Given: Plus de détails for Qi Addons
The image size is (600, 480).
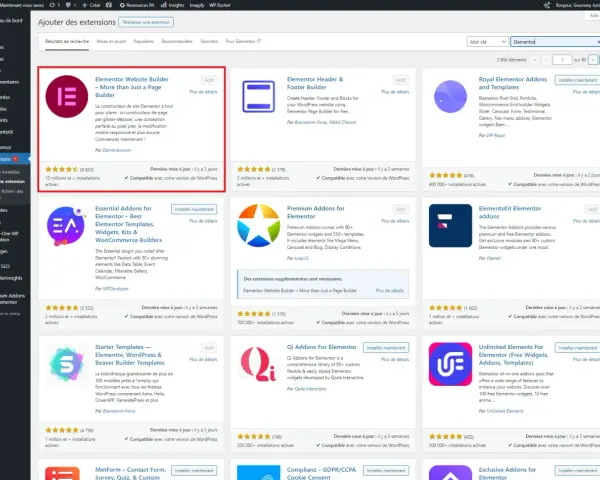Looking at the screenshot, I should point(395,359).
